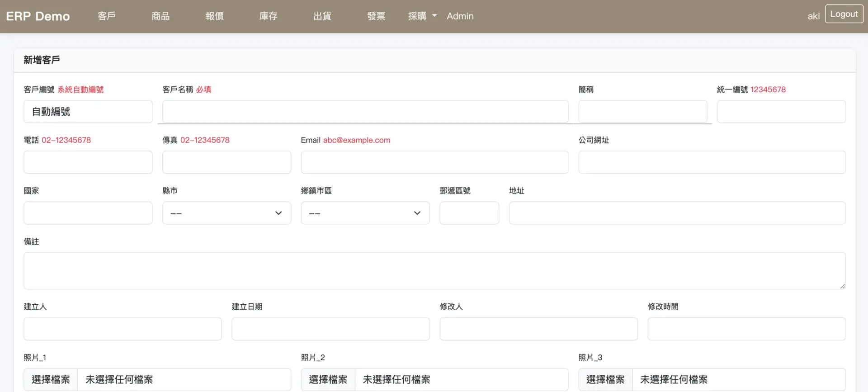Click the aki username label
The image size is (868, 392).
813,16
